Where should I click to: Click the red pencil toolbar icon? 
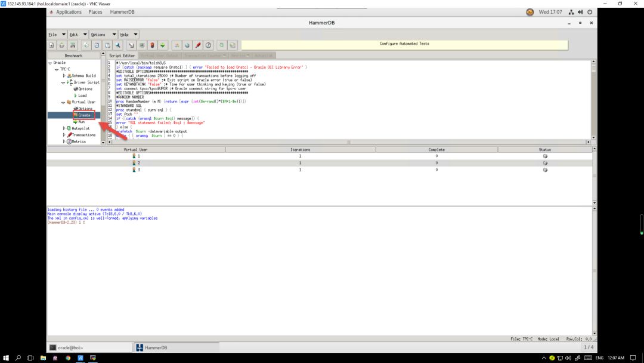[x=197, y=45]
